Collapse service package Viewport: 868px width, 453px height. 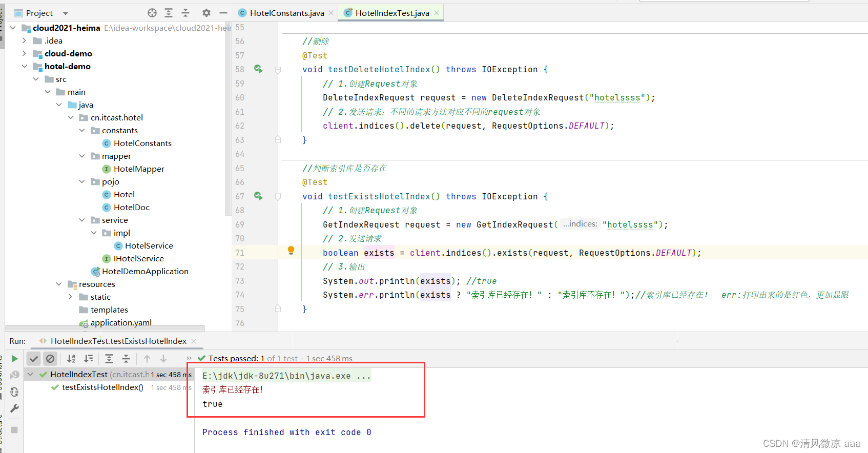[82, 220]
